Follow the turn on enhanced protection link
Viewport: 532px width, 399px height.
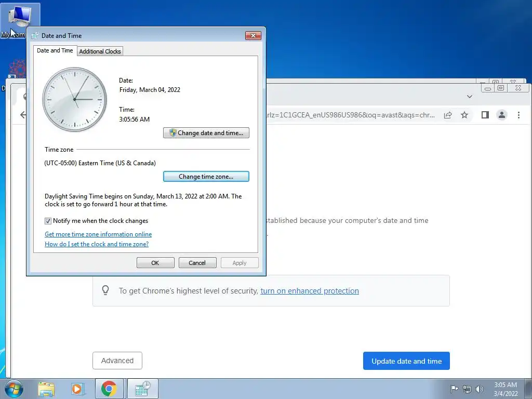[310, 291]
